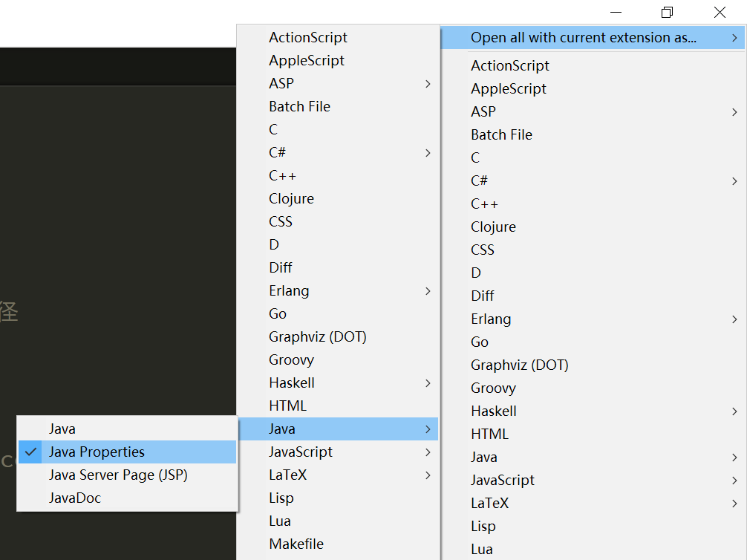The image size is (747, 560).
Task: Choose Go in the menu containing Makefile
Action: coord(338,313)
